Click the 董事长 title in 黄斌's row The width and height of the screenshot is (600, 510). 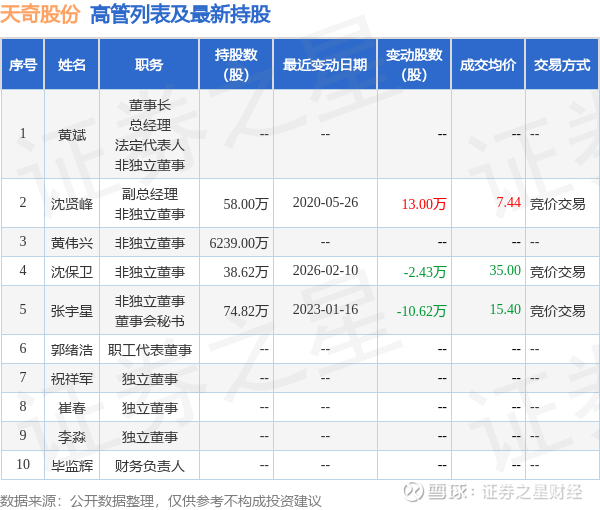(150, 105)
